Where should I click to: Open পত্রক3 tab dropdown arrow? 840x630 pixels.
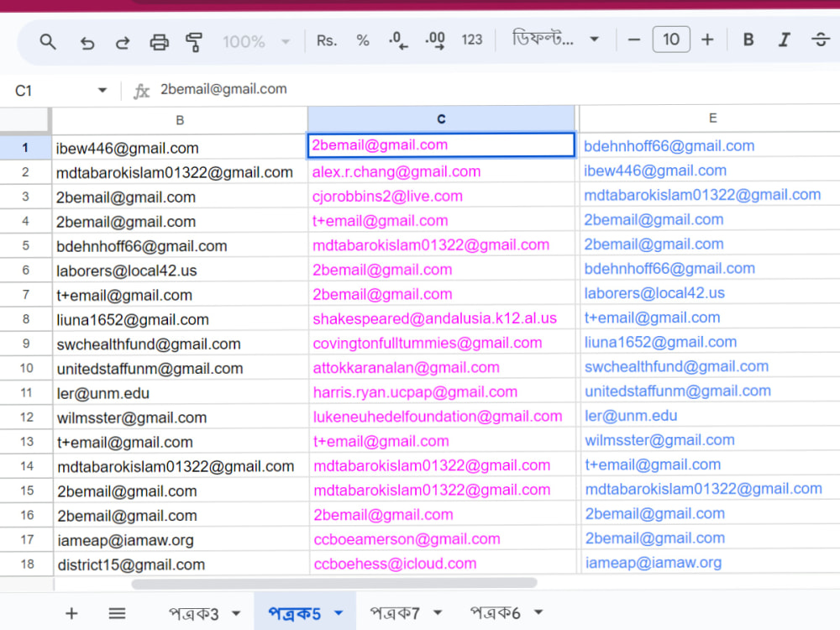236,613
